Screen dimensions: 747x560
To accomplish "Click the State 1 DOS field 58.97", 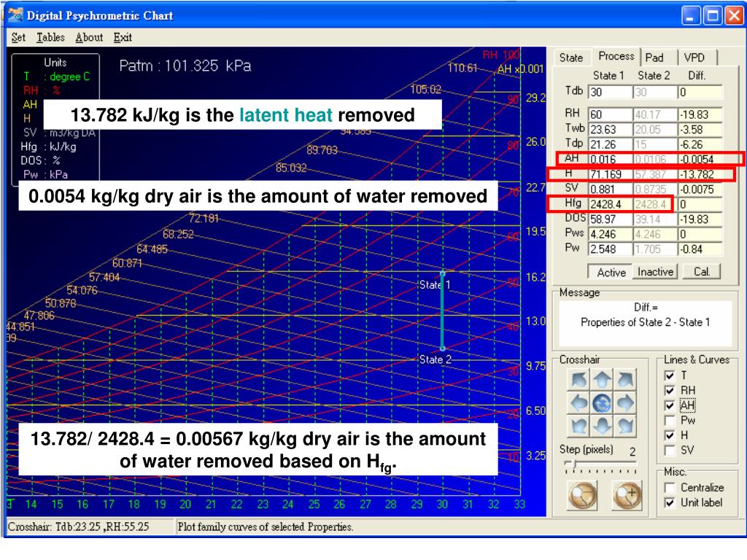I will (x=611, y=219).
